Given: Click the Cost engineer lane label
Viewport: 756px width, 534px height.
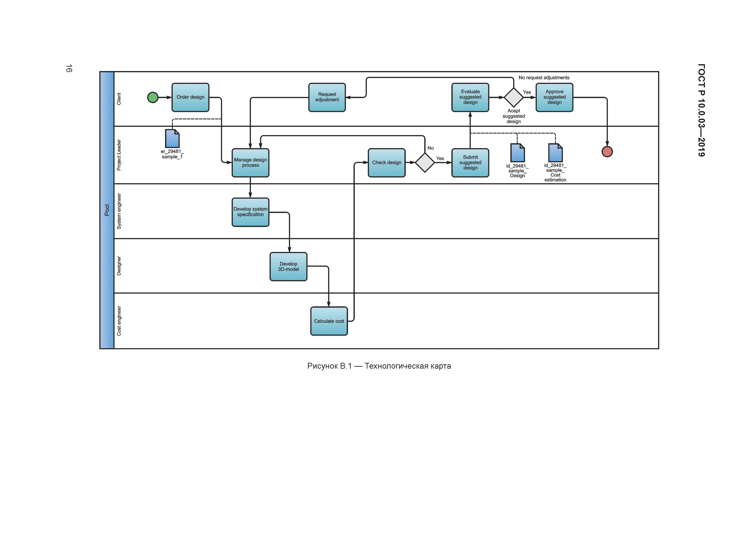Looking at the screenshot, I should click(x=119, y=321).
